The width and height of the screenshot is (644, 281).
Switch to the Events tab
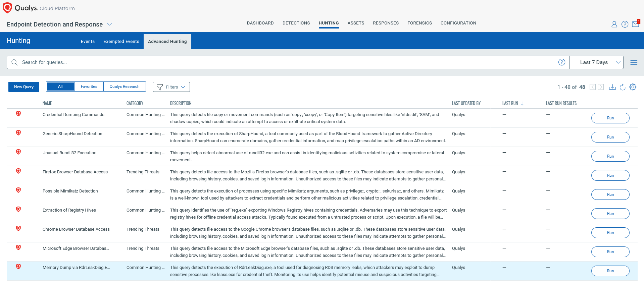click(88, 42)
